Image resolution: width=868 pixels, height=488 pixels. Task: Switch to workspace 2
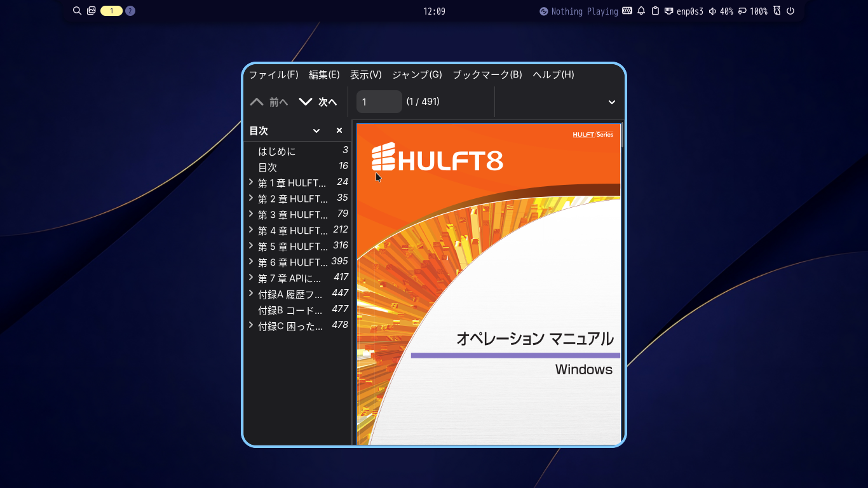tap(130, 11)
